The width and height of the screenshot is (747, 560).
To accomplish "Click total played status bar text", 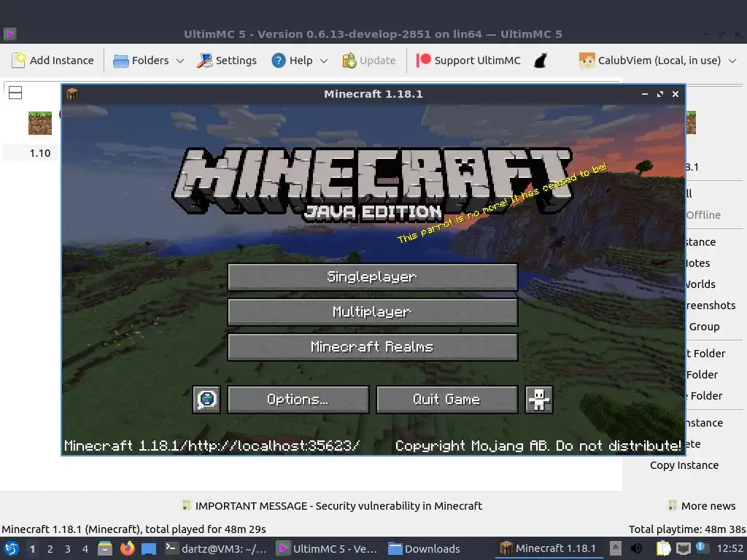I will (134, 529).
